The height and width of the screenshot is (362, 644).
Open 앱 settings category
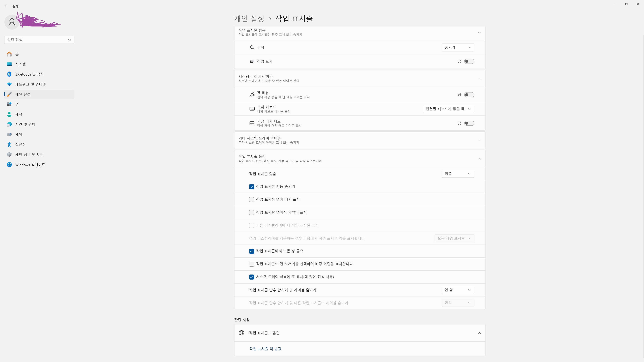coord(39,104)
